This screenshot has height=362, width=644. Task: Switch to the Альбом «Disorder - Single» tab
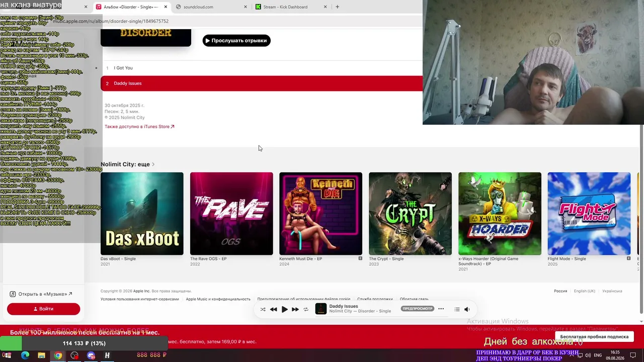(x=130, y=7)
